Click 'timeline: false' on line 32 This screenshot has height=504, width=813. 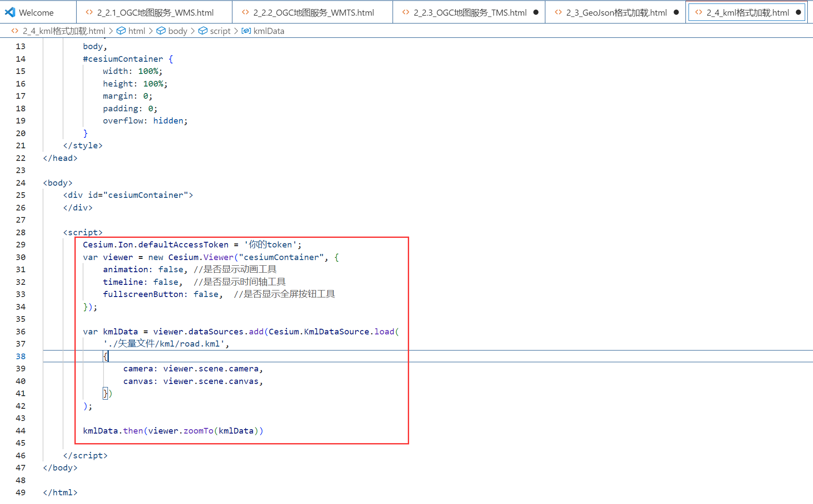(x=140, y=282)
